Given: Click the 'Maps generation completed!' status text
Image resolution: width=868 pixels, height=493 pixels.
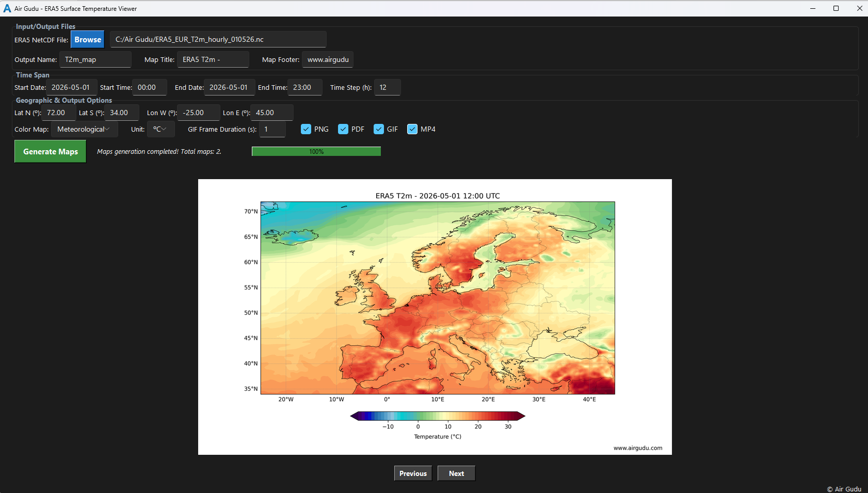Looking at the screenshot, I should tap(159, 152).
